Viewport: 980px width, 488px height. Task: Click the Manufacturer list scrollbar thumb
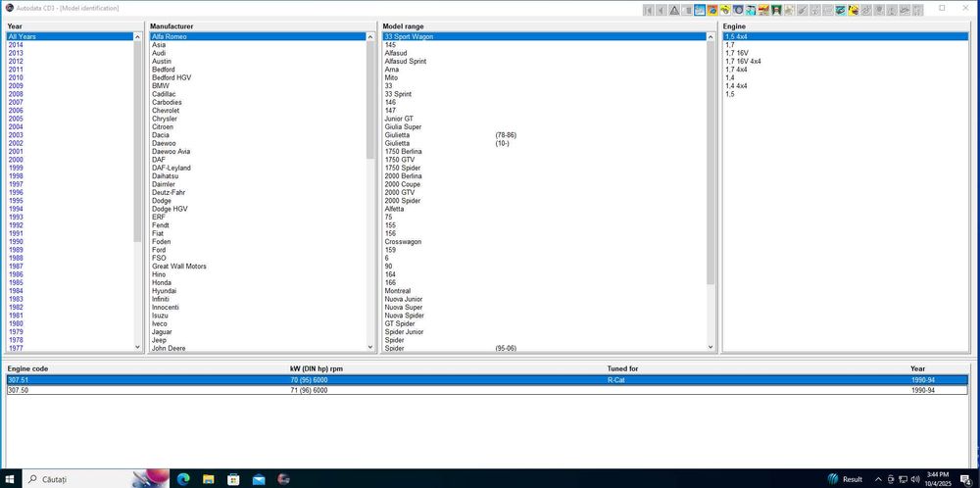370,100
